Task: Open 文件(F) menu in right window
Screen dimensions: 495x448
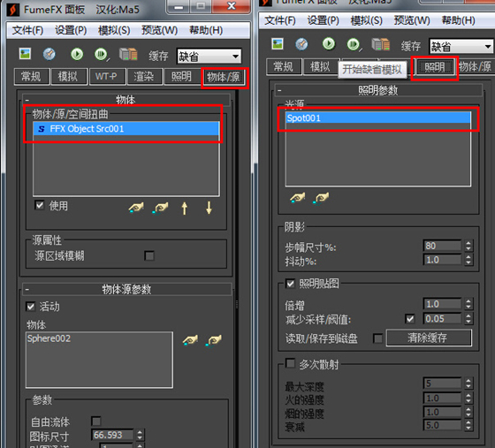Action: tap(279, 20)
